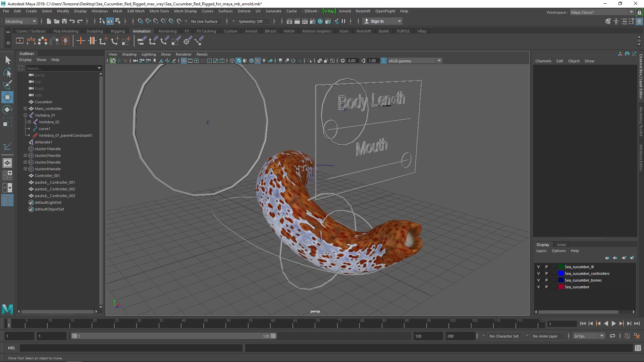Select Controller_001 in the Outliner
Screen dimensions: 644x362
click(x=47, y=176)
